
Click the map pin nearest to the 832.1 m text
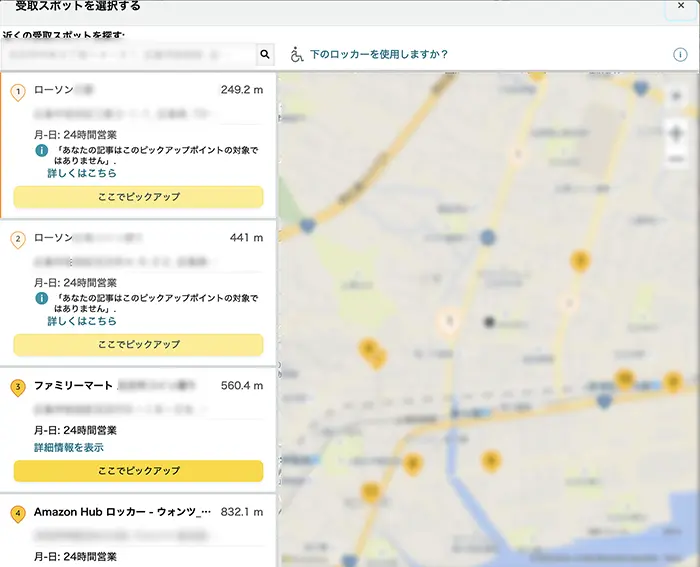point(370,492)
